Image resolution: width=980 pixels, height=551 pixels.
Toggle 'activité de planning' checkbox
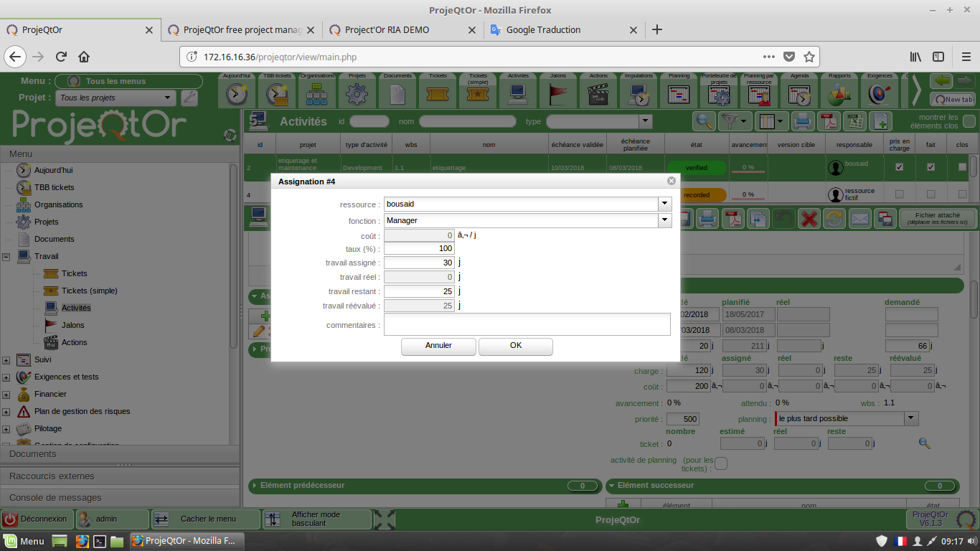721,463
